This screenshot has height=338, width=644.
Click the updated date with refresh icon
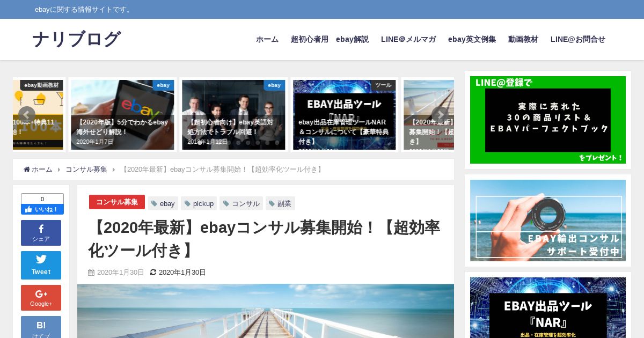point(178,273)
